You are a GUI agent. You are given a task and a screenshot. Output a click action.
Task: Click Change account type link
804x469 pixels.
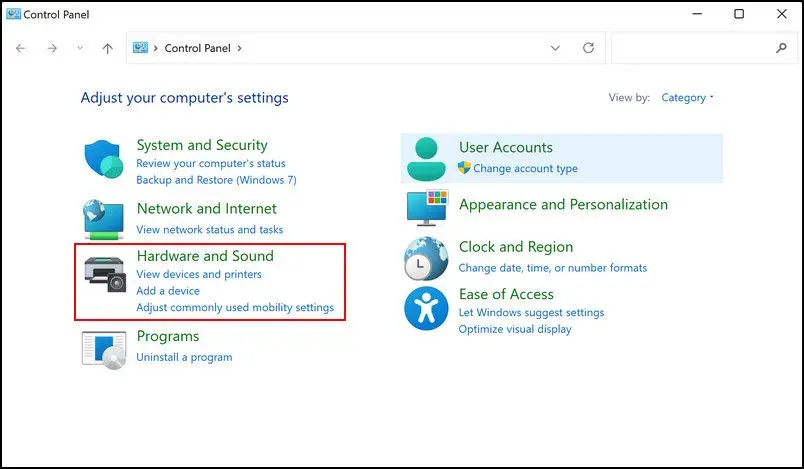click(525, 168)
